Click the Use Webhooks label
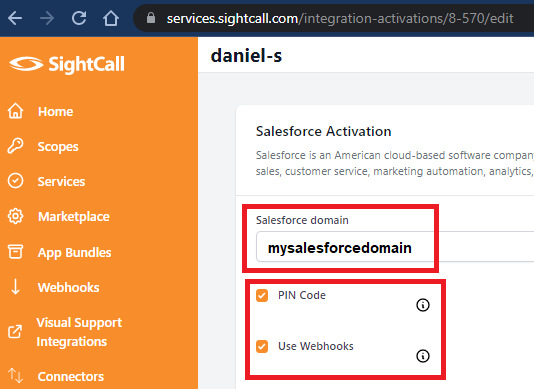The height and width of the screenshot is (389, 534). (x=316, y=346)
